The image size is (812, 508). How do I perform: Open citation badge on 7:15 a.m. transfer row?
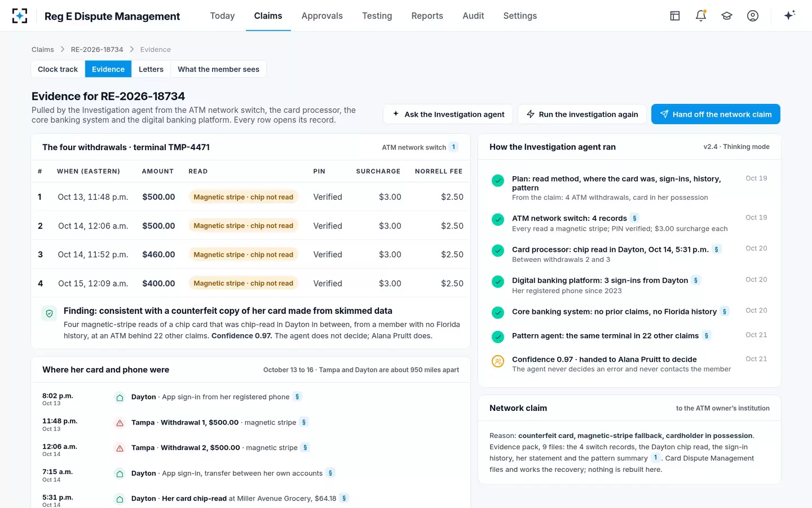(330, 473)
